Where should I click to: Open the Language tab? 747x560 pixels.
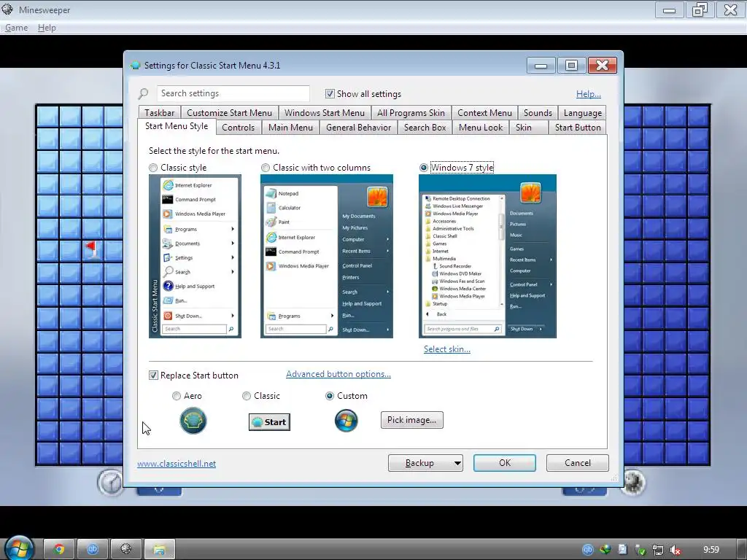pos(582,113)
